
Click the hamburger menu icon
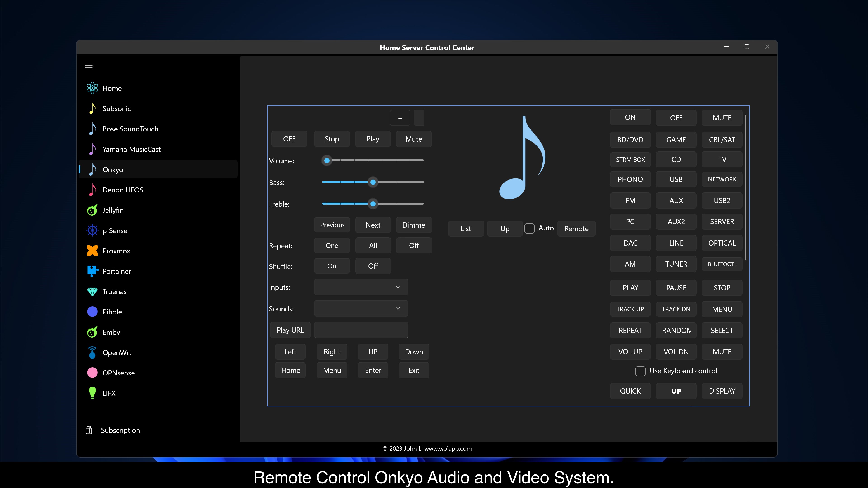pyautogui.click(x=89, y=68)
